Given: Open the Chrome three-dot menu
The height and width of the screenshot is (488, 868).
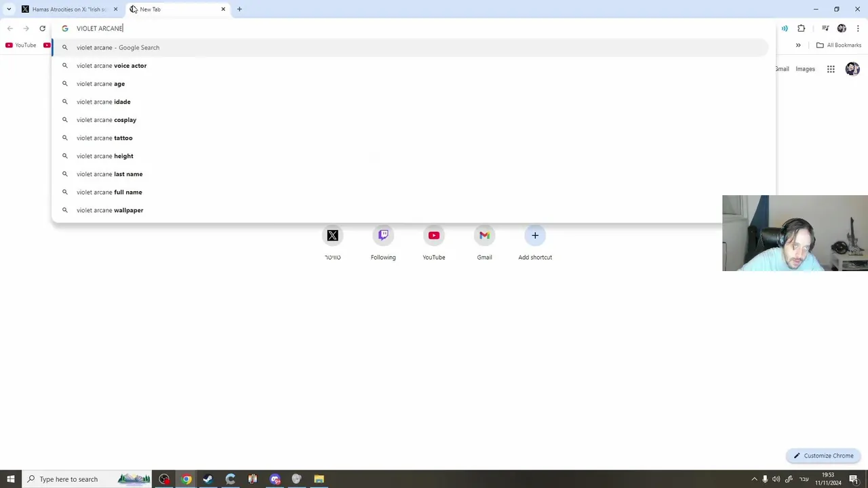Looking at the screenshot, I should tap(858, 28).
